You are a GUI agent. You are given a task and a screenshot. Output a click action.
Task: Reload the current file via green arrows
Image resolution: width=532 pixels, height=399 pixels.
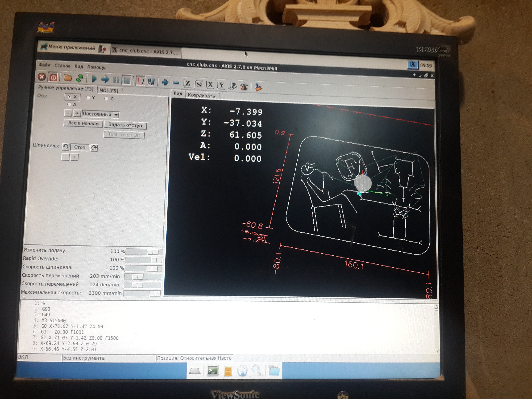coord(80,78)
